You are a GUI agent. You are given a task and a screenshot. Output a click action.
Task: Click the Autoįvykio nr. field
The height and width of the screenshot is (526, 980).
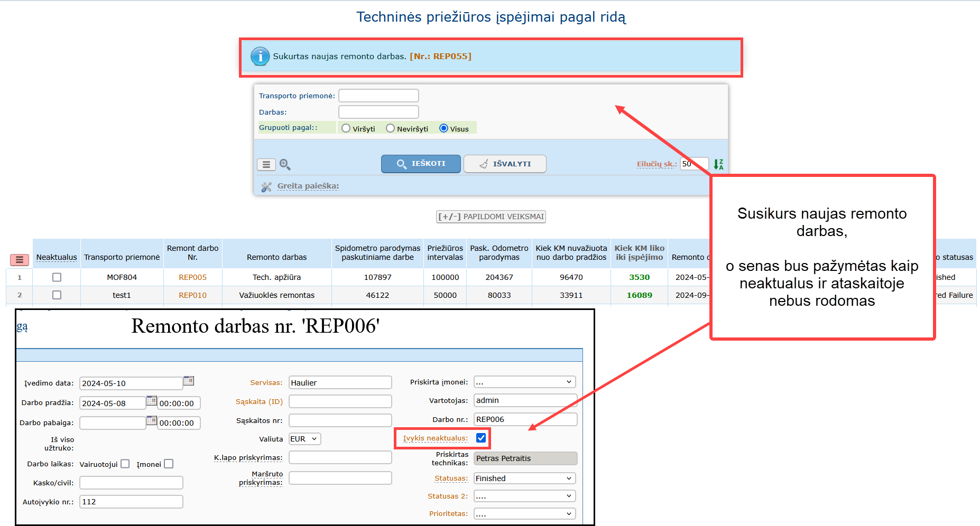pos(131,502)
